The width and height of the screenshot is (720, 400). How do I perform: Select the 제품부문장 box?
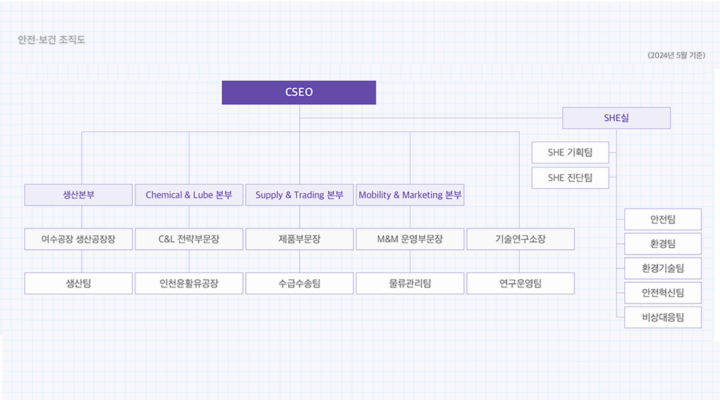tap(300, 239)
